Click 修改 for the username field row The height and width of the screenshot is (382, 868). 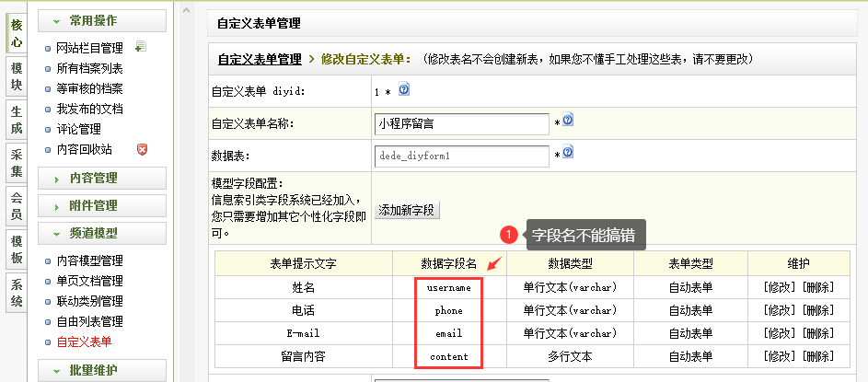779,287
